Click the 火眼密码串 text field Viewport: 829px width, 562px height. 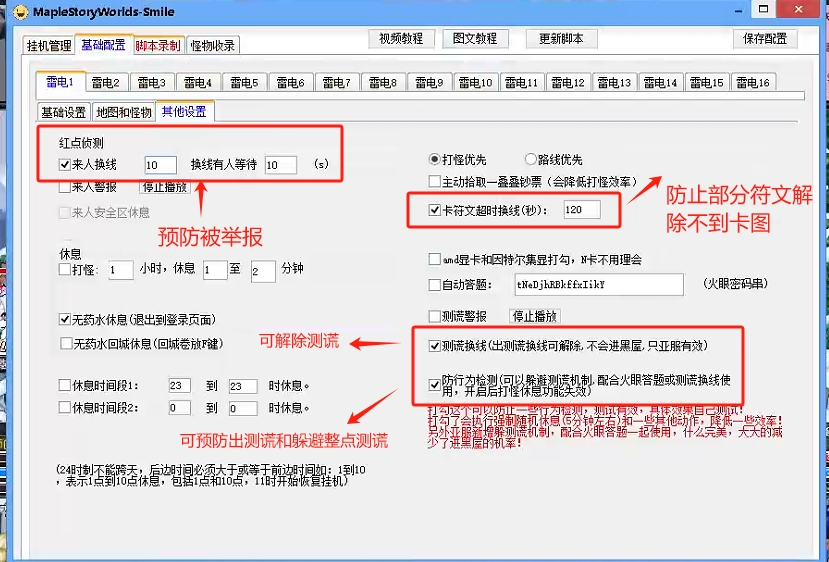tap(599, 284)
